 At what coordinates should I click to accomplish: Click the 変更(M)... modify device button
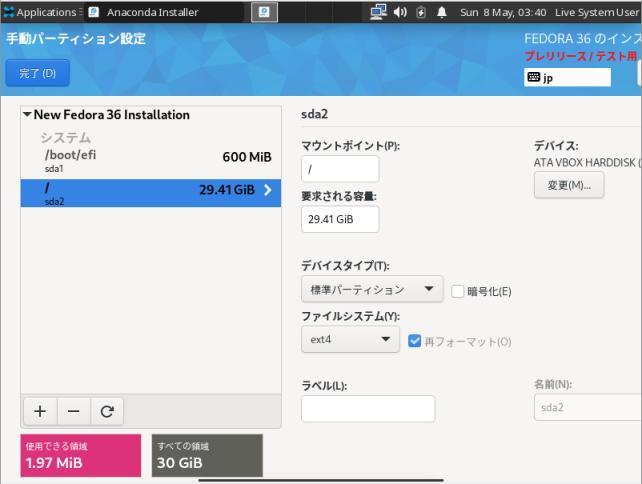(x=569, y=185)
